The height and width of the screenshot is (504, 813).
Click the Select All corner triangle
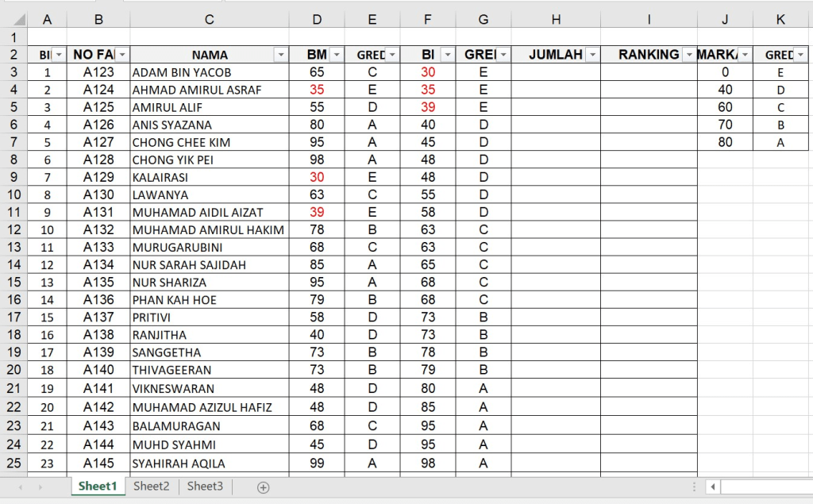pyautogui.click(x=14, y=20)
